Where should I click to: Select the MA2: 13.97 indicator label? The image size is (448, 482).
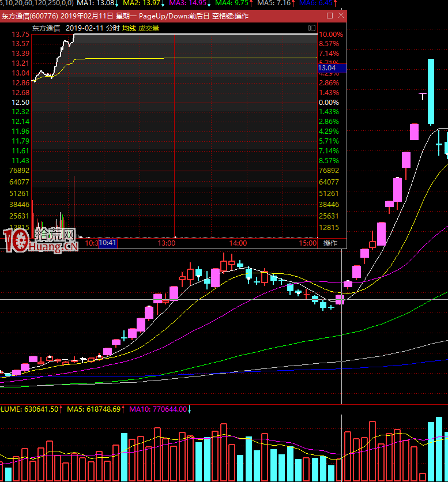[x=144, y=3]
